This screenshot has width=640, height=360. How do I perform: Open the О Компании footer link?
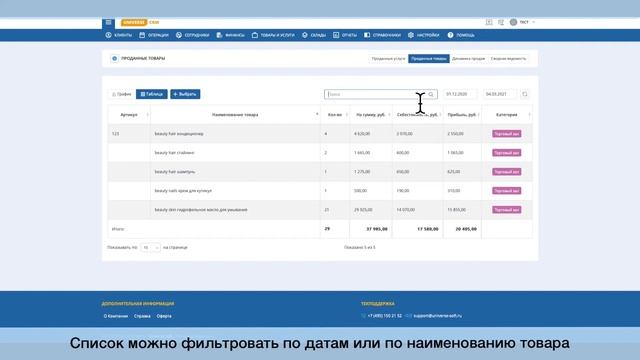coord(116,316)
